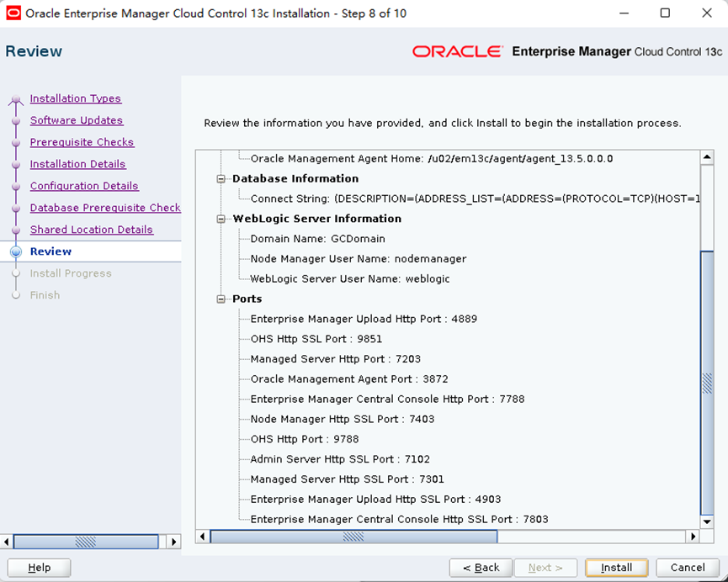Select Node Manager Http SSL Port 7403
The image size is (728, 582).
tap(343, 419)
